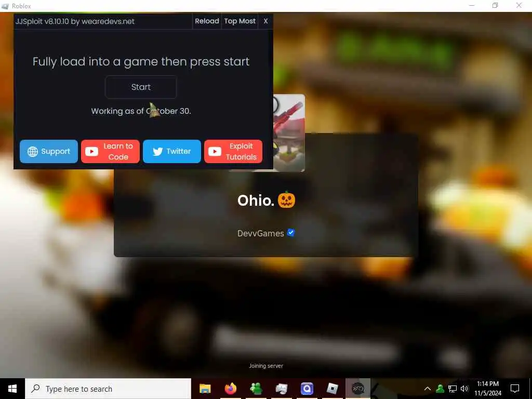Toggle the Top Most option in JJSploit

click(x=240, y=21)
